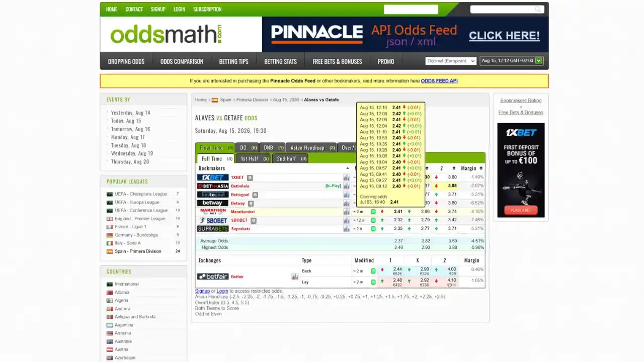Click the Signup link below the odds table
The width and height of the screenshot is (644, 362).
[x=202, y=291]
